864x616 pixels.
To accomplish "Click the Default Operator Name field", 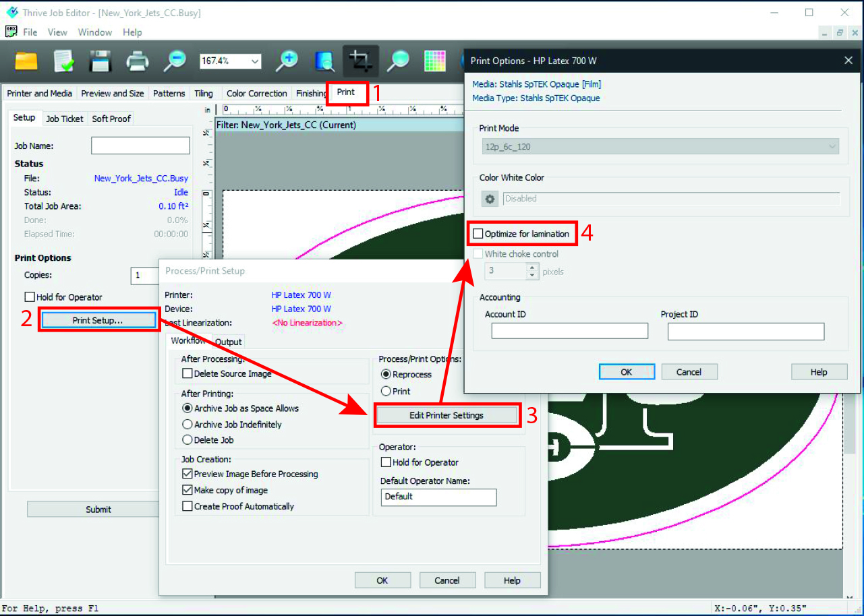I will (438, 497).
